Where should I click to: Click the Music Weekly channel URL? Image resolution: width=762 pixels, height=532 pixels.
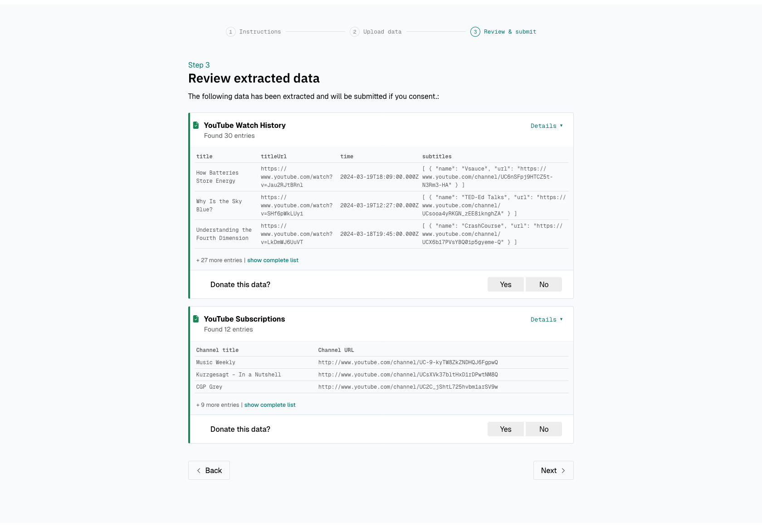tap(408, 362)
